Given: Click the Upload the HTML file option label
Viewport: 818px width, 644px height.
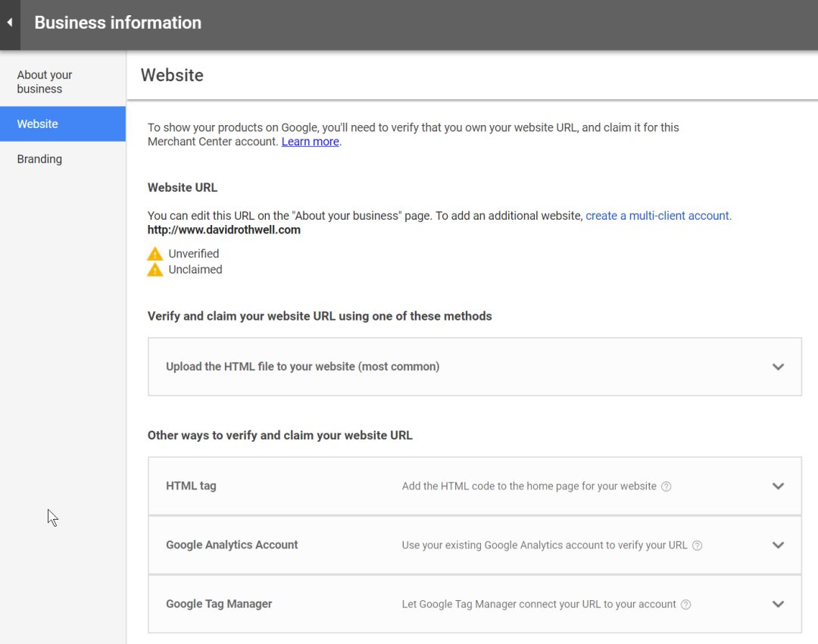Looking at the screenshot, I should tap(302, 367).
